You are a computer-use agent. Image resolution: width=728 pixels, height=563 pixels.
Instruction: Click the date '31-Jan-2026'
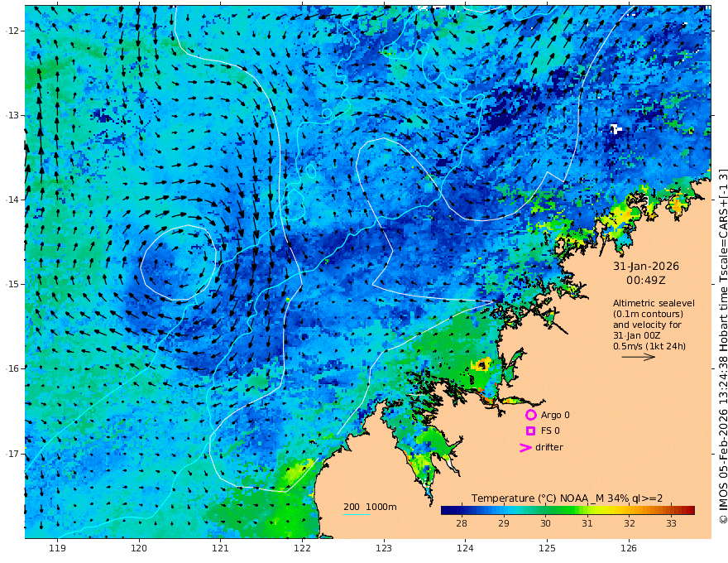click(x=646, y=267)
